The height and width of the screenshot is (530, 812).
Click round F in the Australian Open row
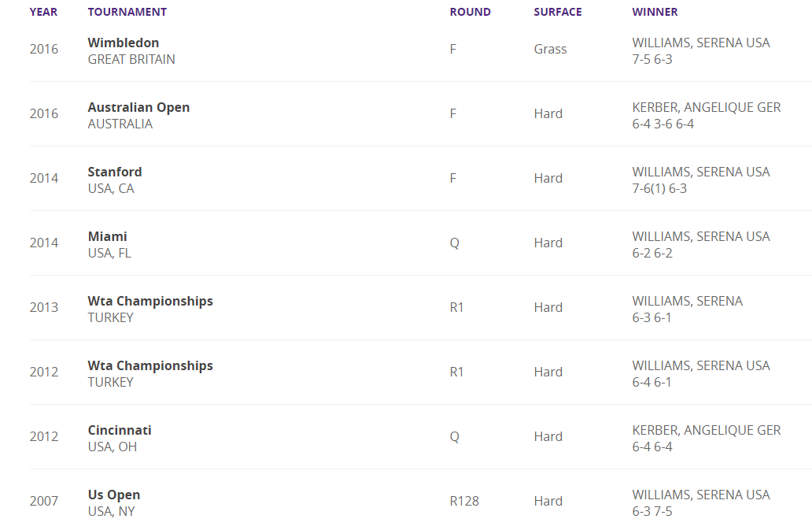click(453, 114)
